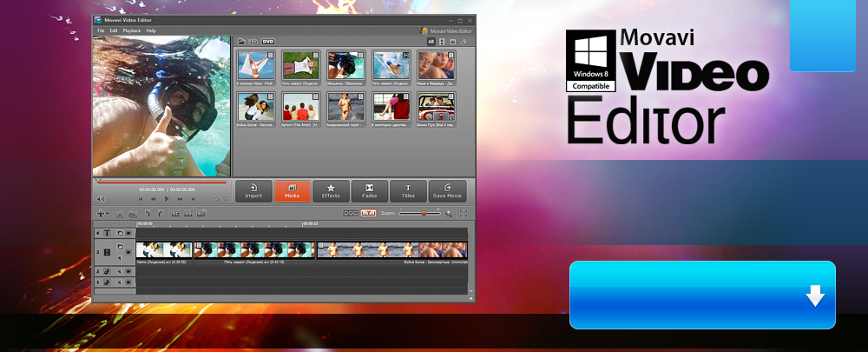The width and height of the screenshot is (868, 352).
Task: Select the middle snorkeling clip on timeline
Action: 254,250
